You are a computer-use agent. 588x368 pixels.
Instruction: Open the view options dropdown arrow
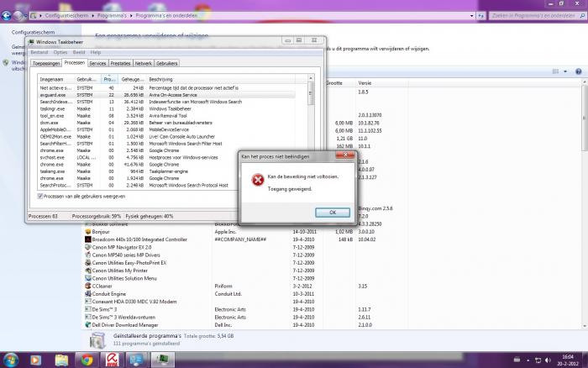pyautogui.click(x=565, y=71)
